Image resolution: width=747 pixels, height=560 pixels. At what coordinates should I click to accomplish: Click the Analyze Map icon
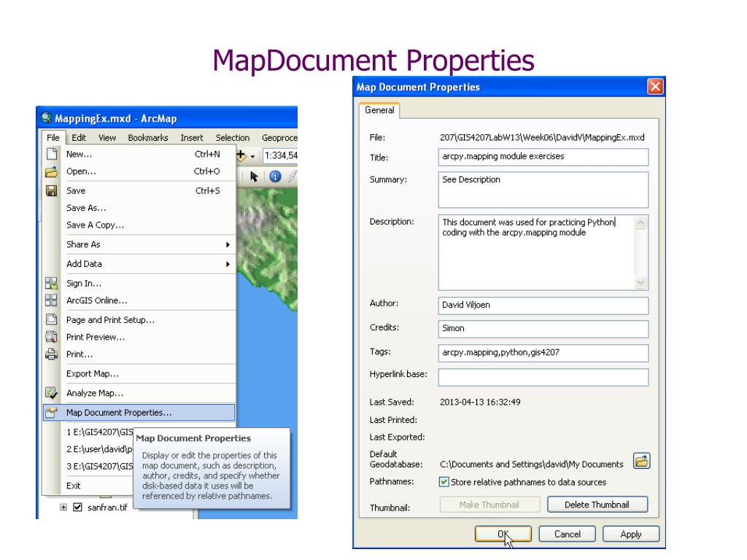click(x=52, y=393)
